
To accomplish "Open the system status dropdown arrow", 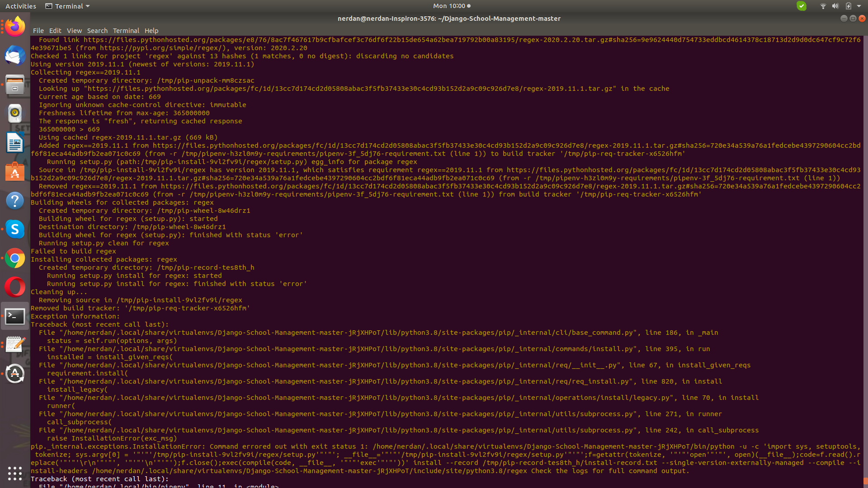I will coord(860,6).
